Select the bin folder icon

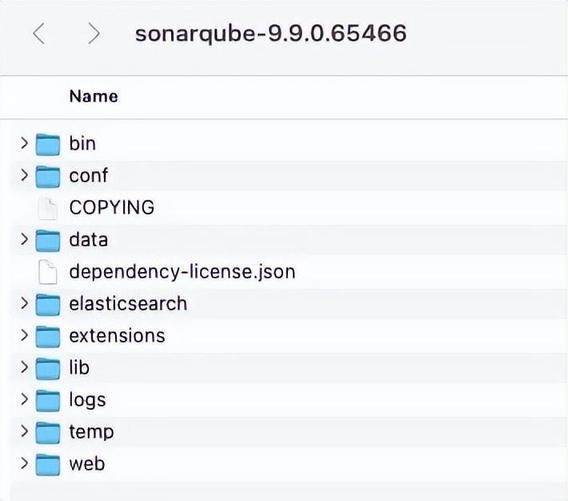point(48,144)
